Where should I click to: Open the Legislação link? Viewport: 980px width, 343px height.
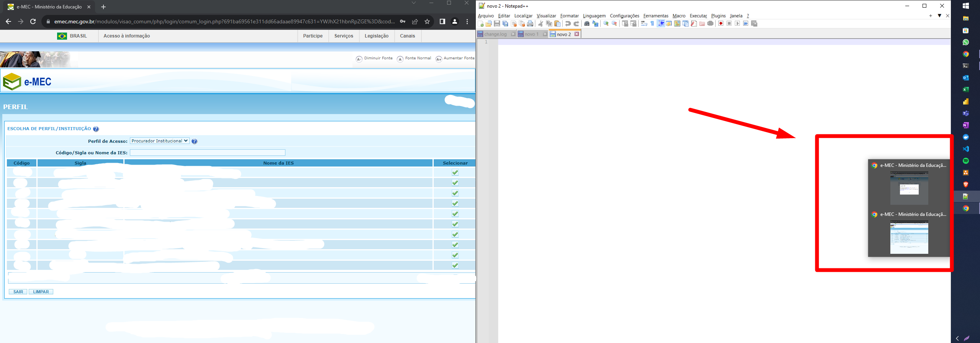click(376, 36)
